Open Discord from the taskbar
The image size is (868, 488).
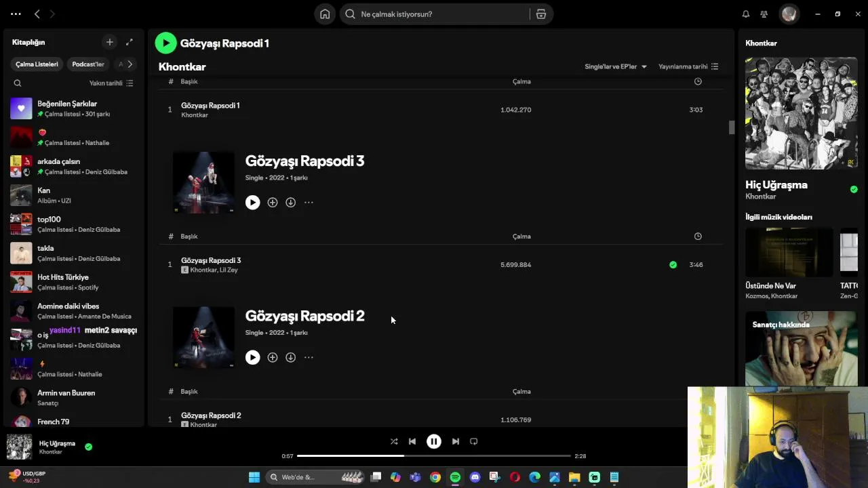[x=475, y=477]
